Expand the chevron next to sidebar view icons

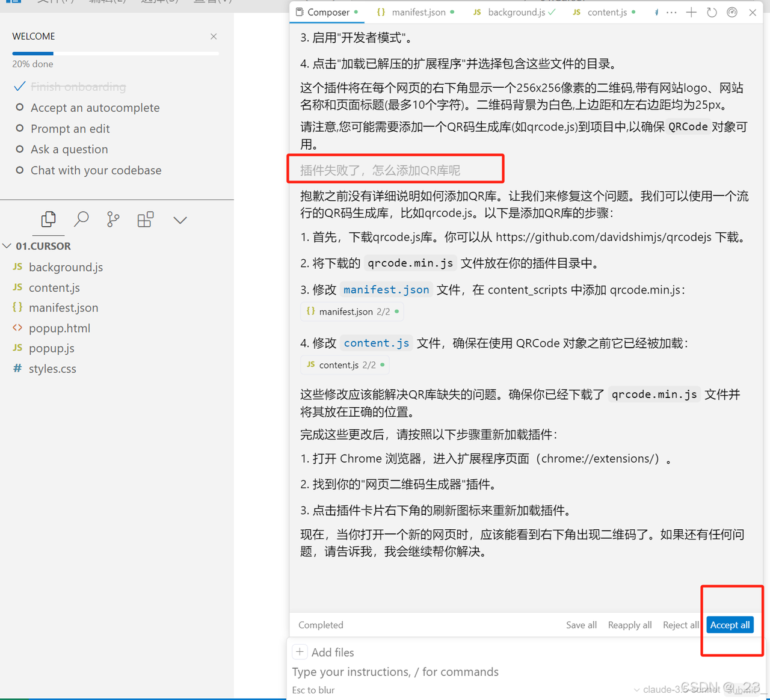(x=180, y=220)
